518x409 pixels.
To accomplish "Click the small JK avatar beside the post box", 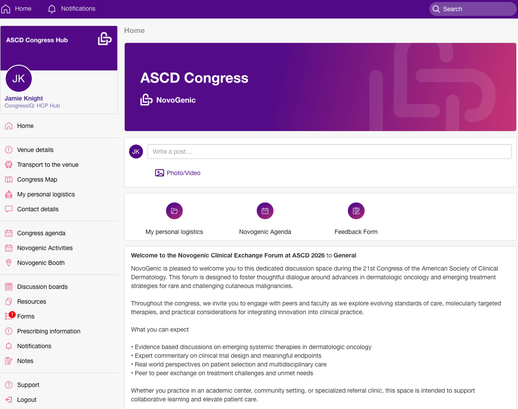I will [x=136, y=152].
